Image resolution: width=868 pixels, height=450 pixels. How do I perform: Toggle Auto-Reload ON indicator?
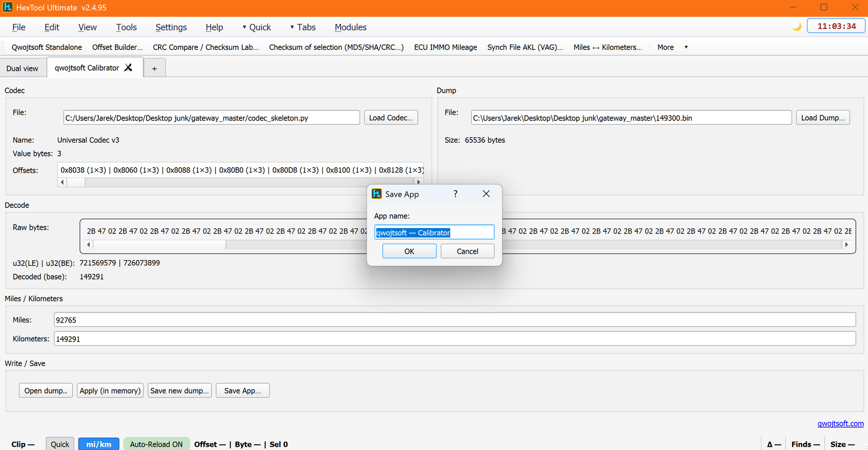tap(156, 444)
